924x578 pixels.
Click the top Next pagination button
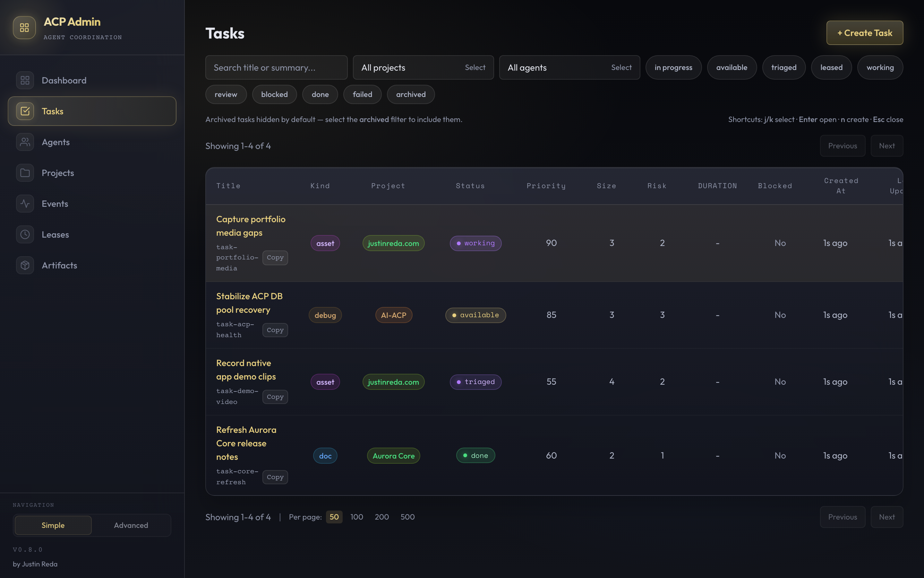pos(886,146)
